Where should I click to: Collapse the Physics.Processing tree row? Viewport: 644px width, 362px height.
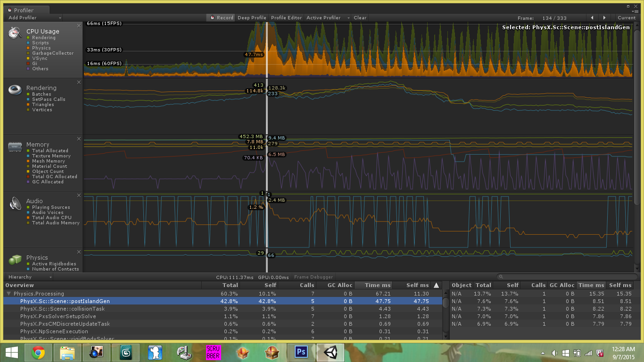[8, 294]
